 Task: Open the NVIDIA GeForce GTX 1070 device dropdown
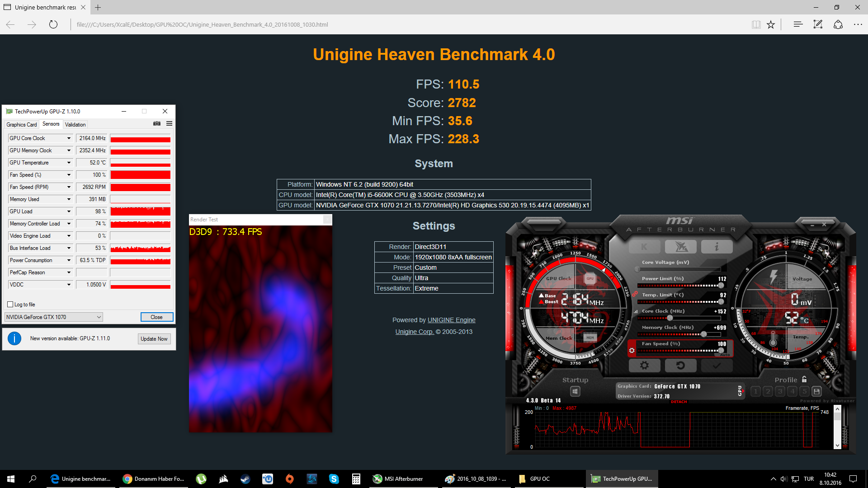click(x=54, y=317)
